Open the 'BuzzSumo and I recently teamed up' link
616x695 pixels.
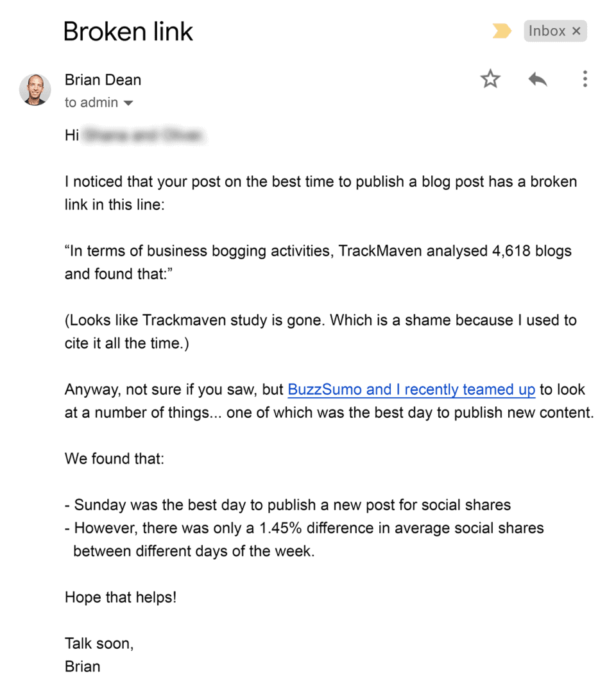coord(411,389)
